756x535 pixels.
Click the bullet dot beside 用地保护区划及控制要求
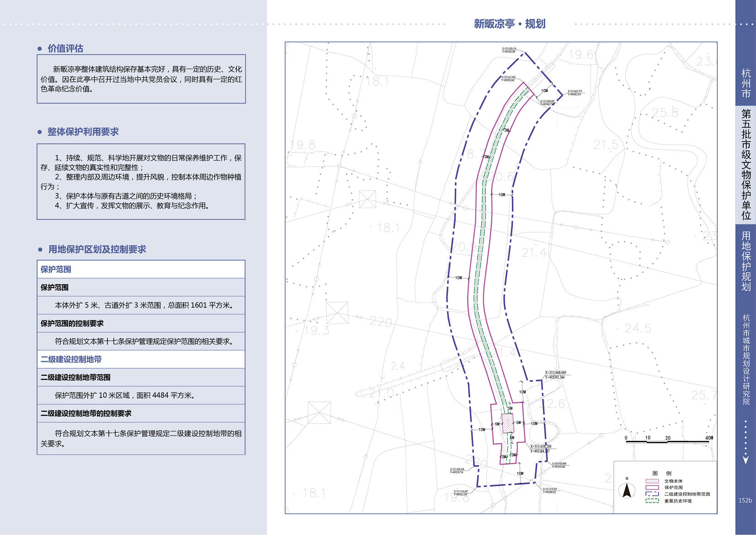click(40, 250)
